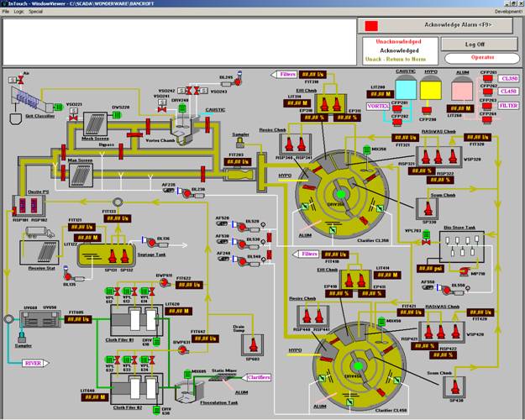Viewport: 525px width, 420px height.
Task: Open the Special menu
Action: point(36,12)
